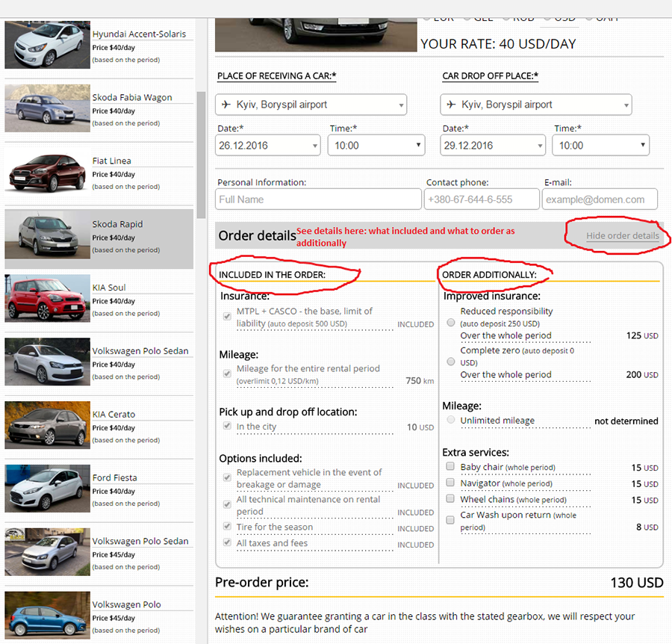Select Reduced responsibility insurance
This screenshot has height=644, width=672.
tap(450, 322)
